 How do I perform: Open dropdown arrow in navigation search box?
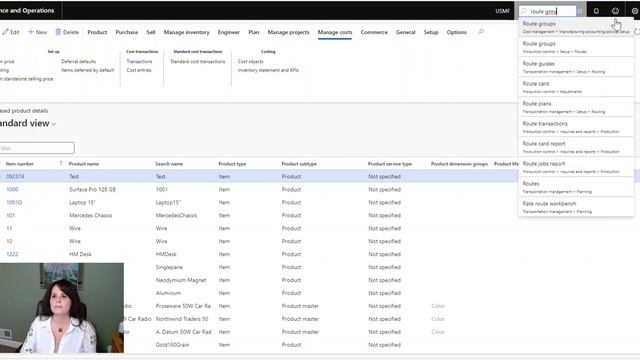coord(580,11)
